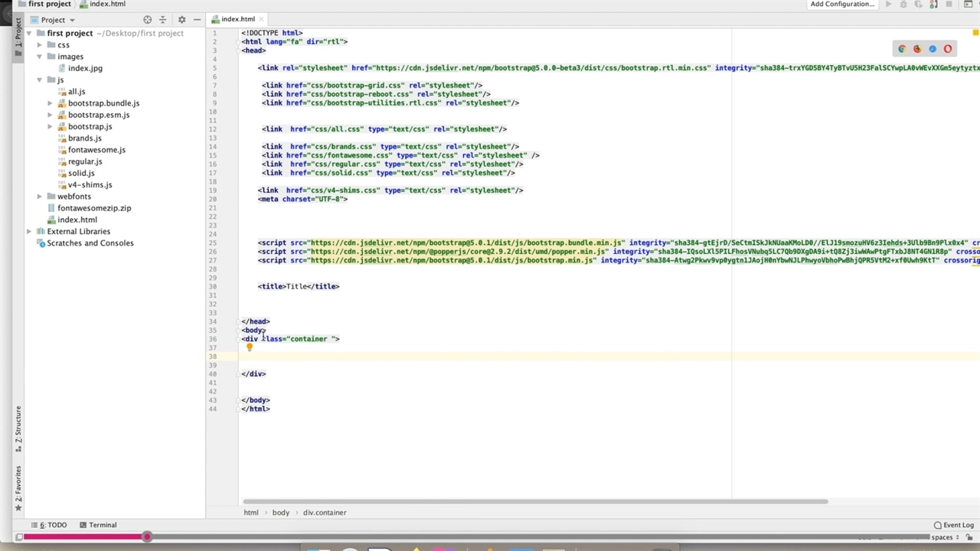Open page preview in Chrome browser icon
Screen dimensions: 980x551
pos(902,49)
